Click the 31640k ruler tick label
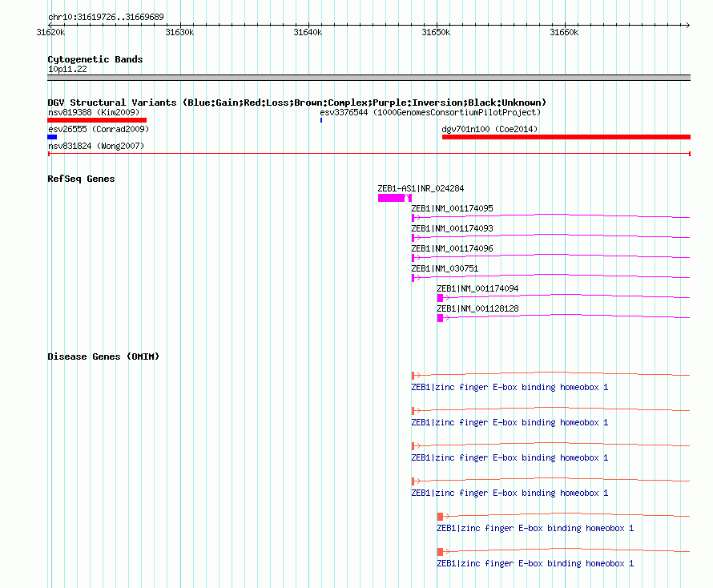The height and width of the screenshot is (588, 713). [308, 32]
